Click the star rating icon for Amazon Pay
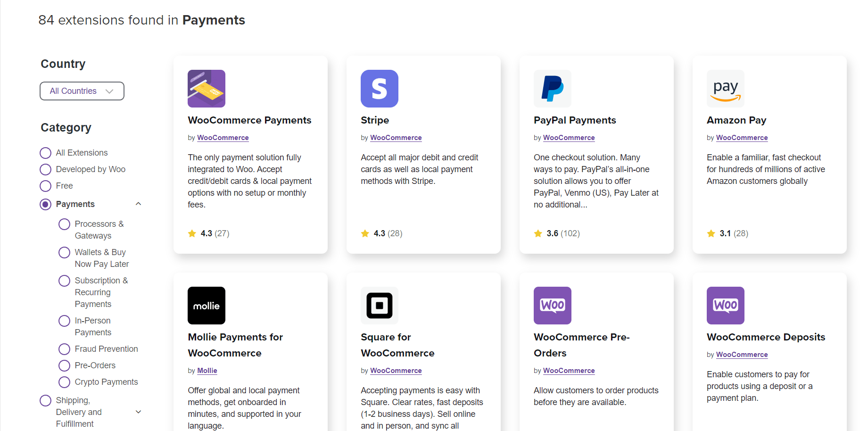This screenshot has height=431, width=868. (711, 233)
